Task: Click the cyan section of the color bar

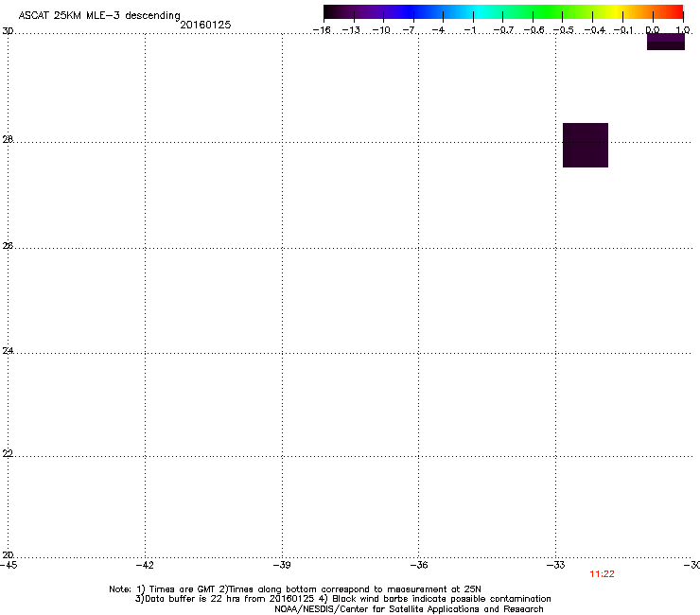Action: click(478, 11)
